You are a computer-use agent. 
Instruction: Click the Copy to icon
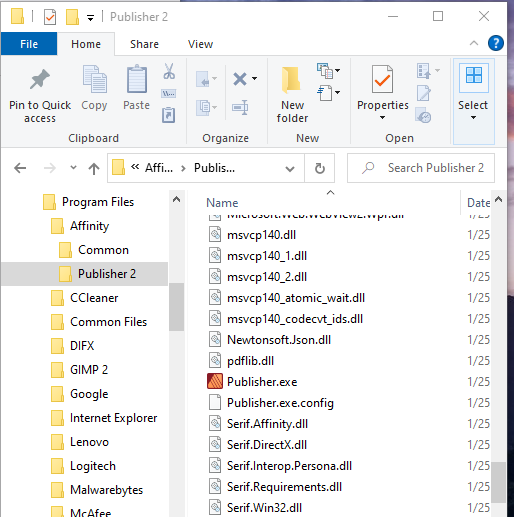coord(203,107)
